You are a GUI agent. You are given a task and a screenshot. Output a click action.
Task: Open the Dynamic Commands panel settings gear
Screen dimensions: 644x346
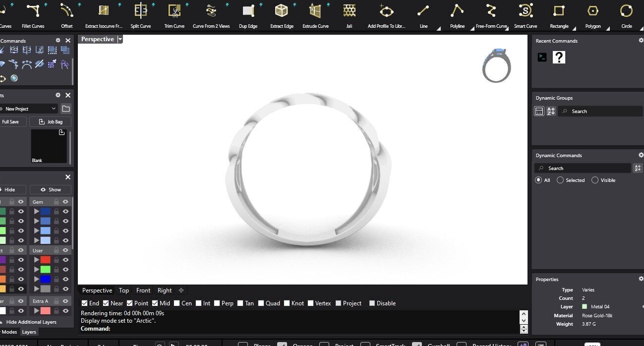(641, 155)
